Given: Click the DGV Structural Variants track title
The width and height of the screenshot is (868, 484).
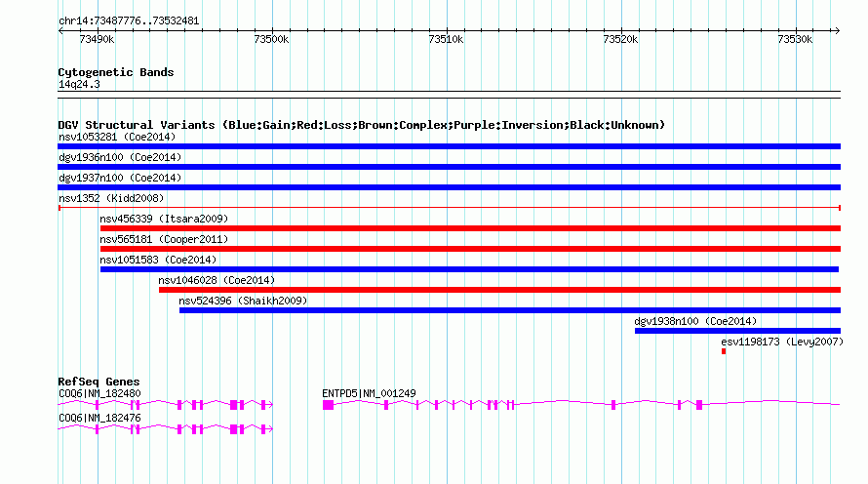Looking at the screenshot, I should [x=361, y=125].
